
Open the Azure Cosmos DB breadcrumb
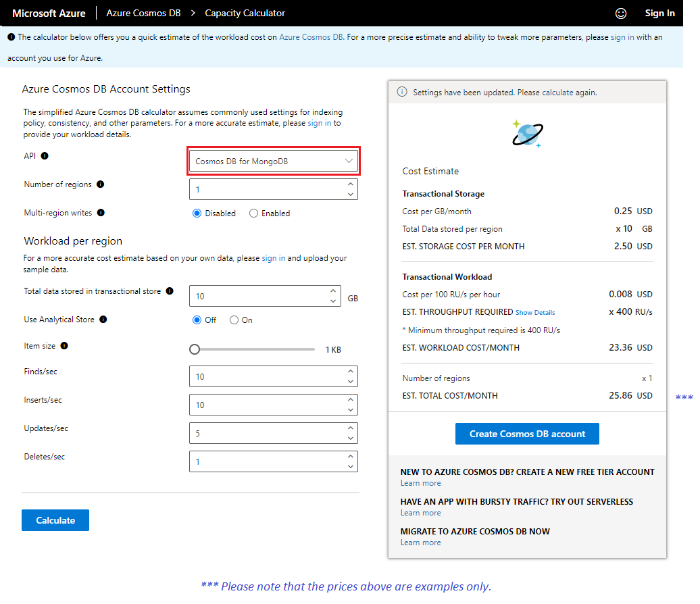tap(143, 13)
